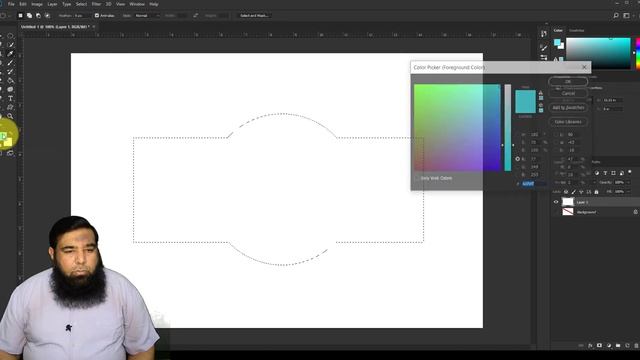Click OK in the Color Picker

pyautogui.click(x=568, y=82)
